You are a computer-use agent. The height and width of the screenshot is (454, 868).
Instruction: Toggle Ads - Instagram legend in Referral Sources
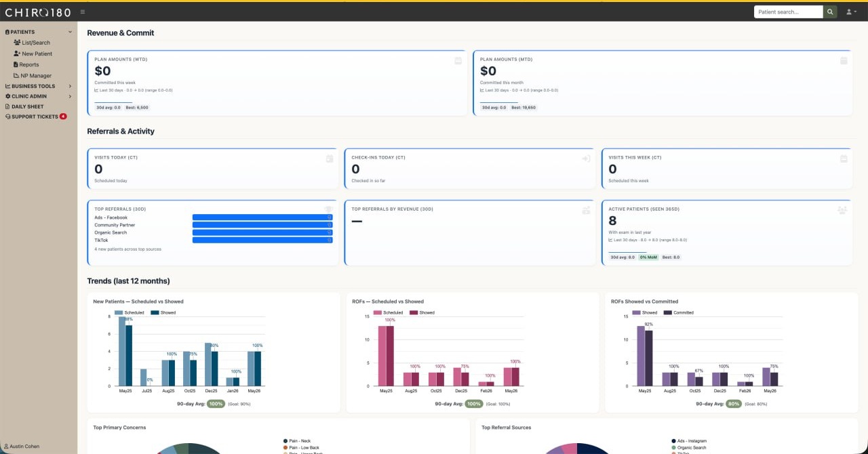point(688,440)
